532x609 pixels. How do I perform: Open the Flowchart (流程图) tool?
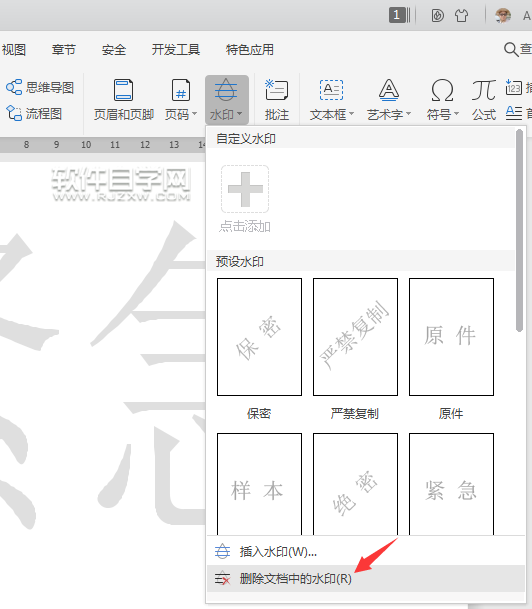point(34,113)
